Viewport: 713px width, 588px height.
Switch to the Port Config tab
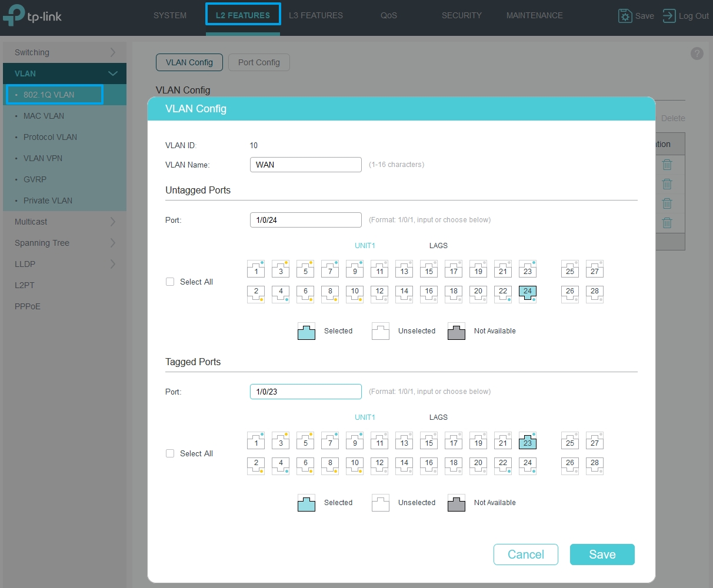click(x=259, y=62)
